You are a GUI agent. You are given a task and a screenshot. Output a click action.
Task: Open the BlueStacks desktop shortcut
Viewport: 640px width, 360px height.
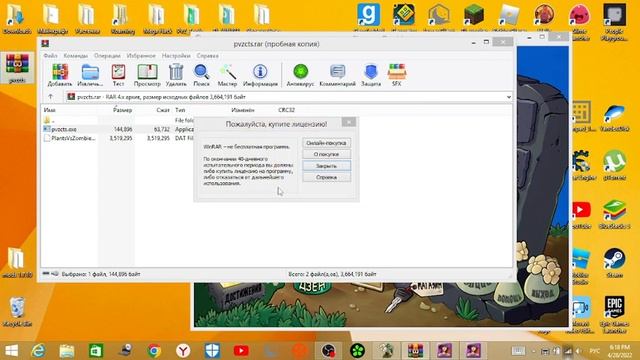click(614, 214)
